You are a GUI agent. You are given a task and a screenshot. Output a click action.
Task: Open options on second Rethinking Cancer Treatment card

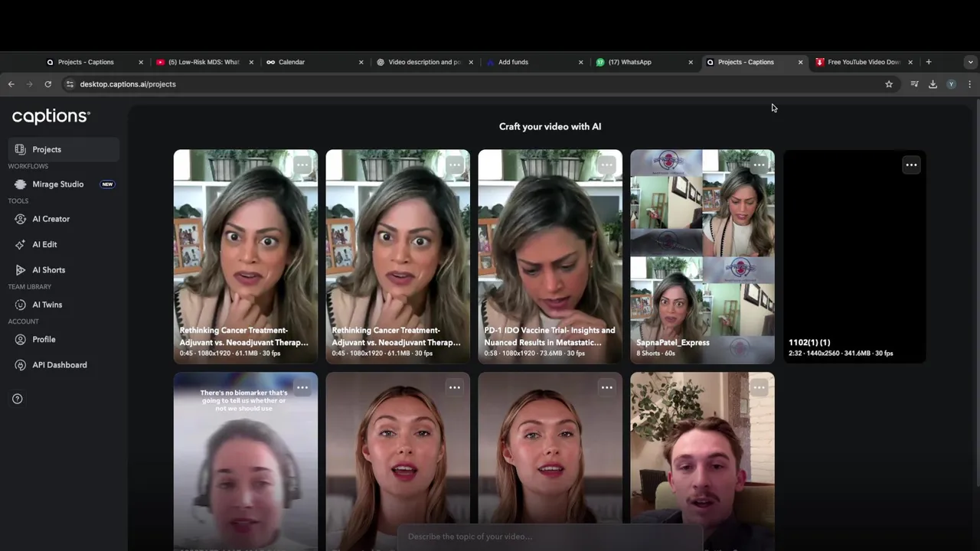[x=455, y=165]
